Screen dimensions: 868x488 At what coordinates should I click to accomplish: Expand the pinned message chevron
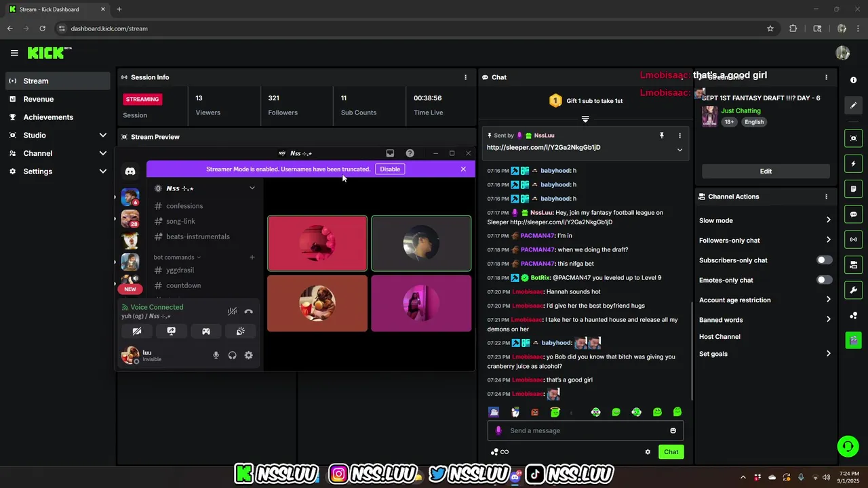[x=679, y=150]
